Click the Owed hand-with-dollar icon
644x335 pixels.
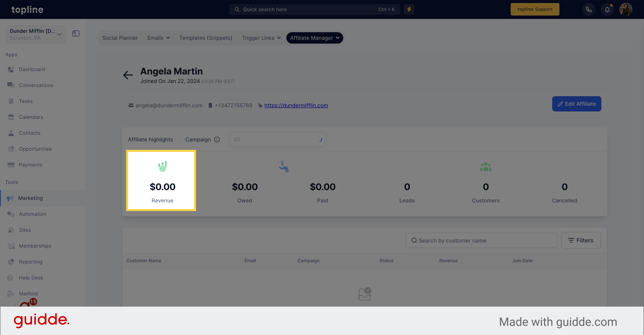(x=284, y=166)
